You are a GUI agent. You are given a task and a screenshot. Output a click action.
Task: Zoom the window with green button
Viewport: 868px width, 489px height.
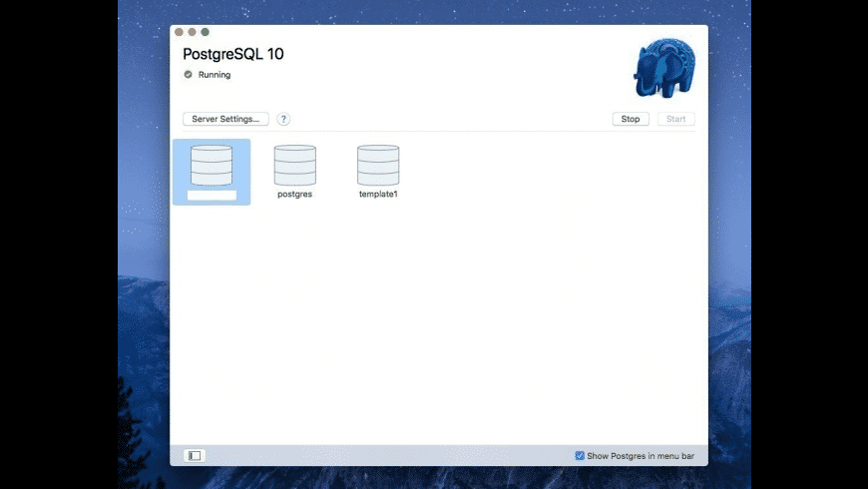(x=205, y=32)
